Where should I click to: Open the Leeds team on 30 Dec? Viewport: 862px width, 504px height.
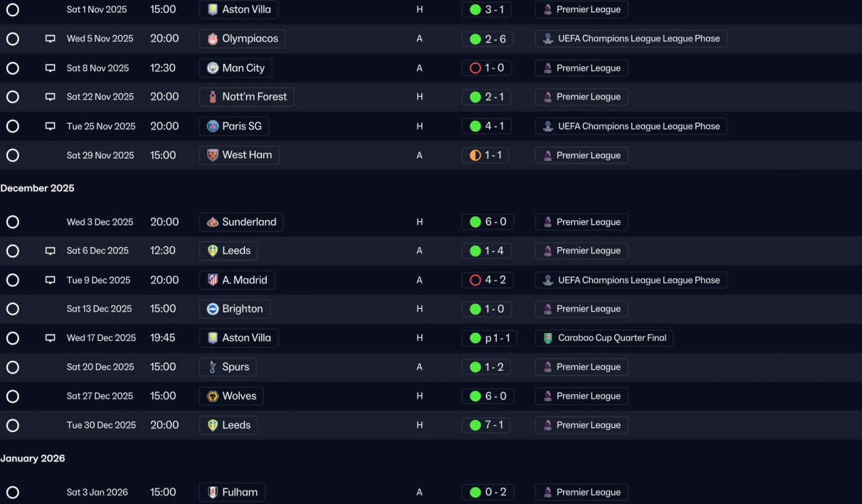click(228, 425)
